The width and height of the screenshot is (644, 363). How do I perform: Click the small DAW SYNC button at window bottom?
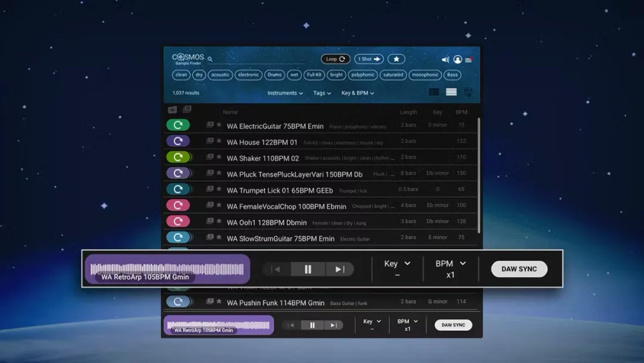(453, 325)
